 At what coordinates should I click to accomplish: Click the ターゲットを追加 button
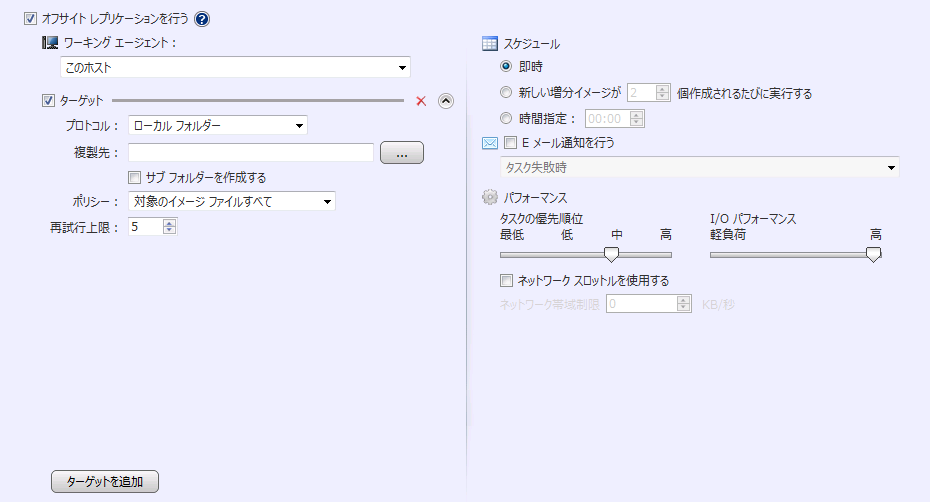coord(105,482)
